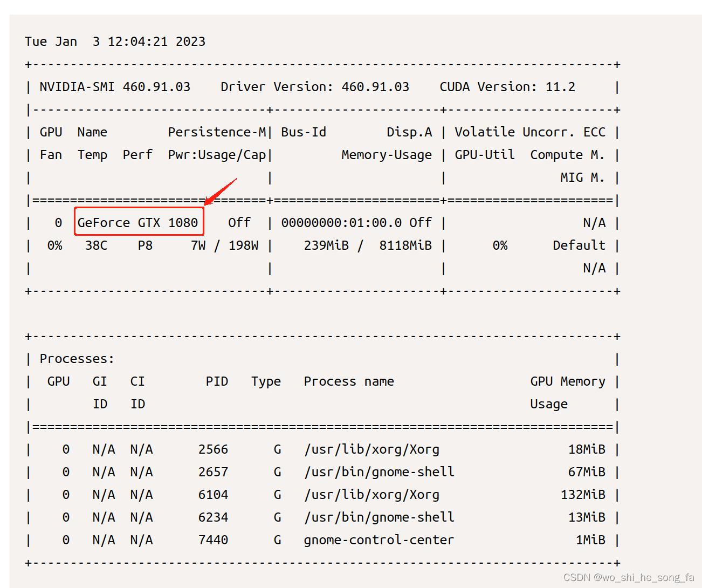Click the P8 performance state
This screenshot has height=588, width=702.
(145, 245)
